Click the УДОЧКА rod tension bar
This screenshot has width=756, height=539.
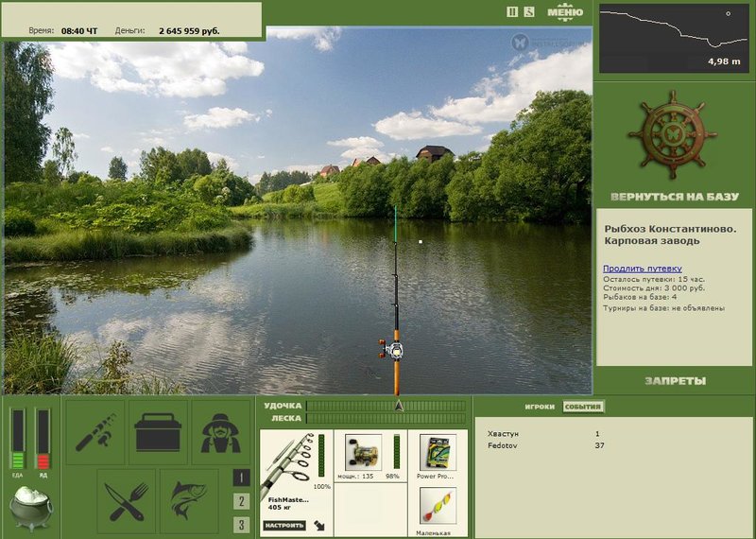(x=387, y=406)
